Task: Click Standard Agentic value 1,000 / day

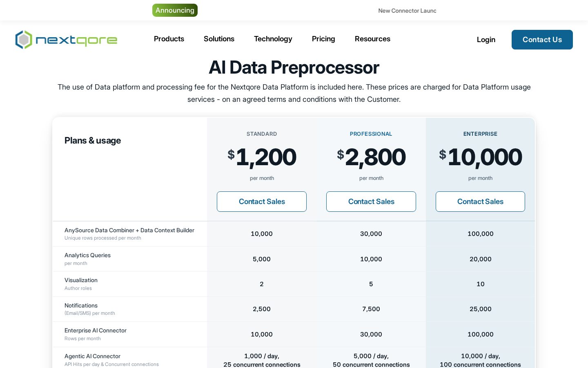Action: (x=262, y=356)
